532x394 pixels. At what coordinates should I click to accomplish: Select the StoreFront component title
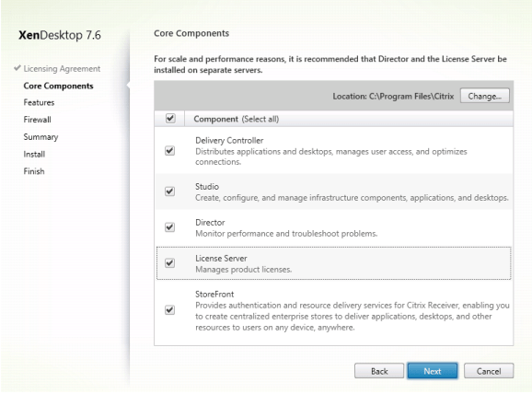214,294
